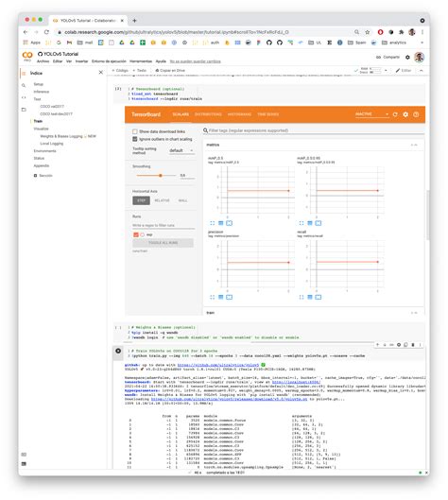Move the cell up with arrow icon

click(377, 345)
